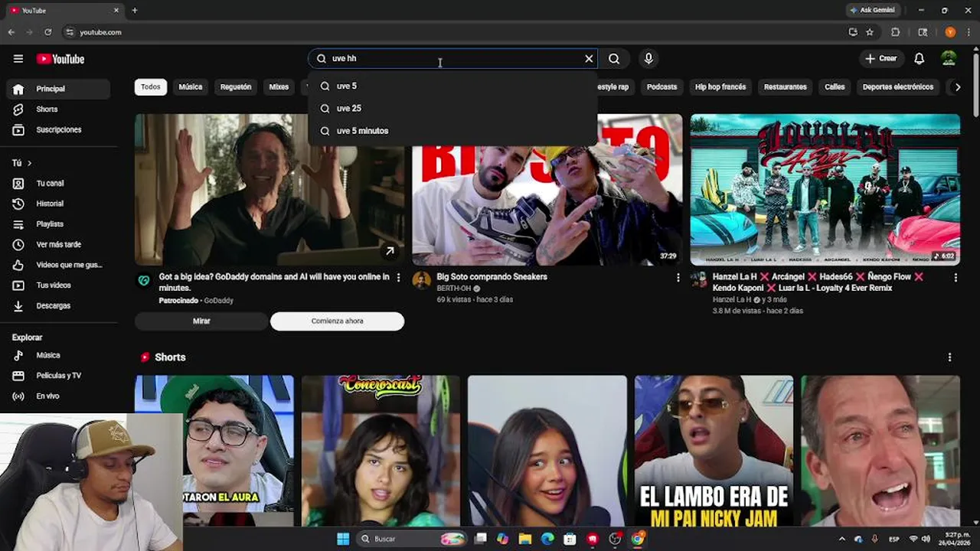The image size is (980, 551).
Task: Bookmark this page with star icon
Action: pos(870,32)
